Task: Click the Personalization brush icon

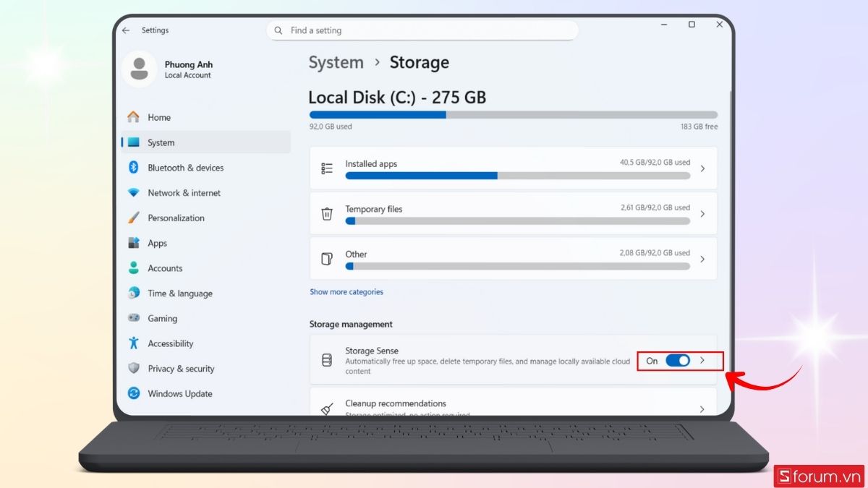Action: click(x=133, y=218)
